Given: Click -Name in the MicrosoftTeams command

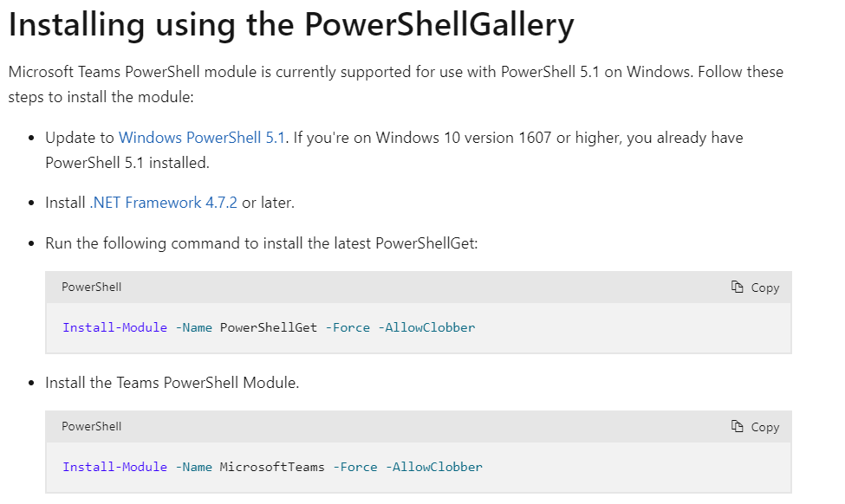Looking at the screenshot, I should 193,467.
